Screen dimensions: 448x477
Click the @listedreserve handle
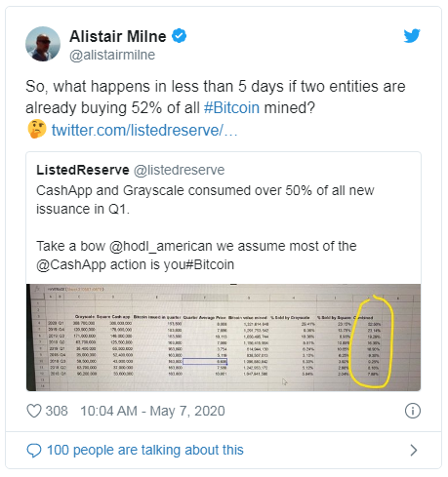click(x=179, y=170)
